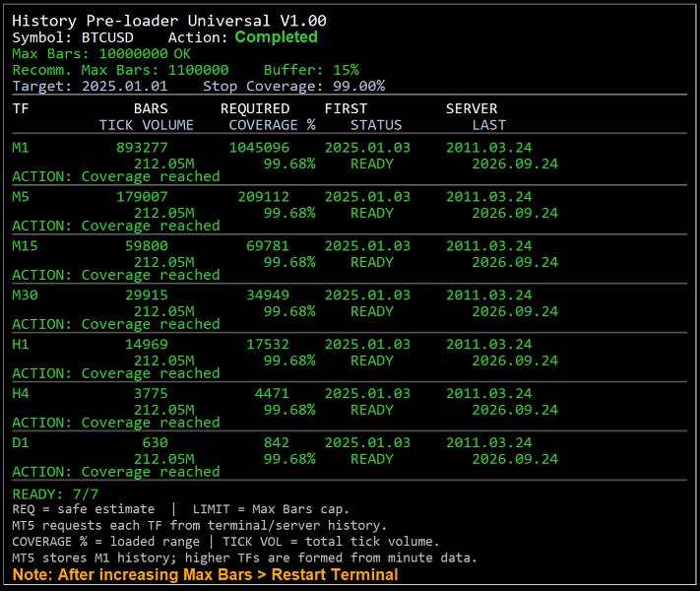Click M1 bars value 893277
700x591 pixels.
tap(142, 148)
